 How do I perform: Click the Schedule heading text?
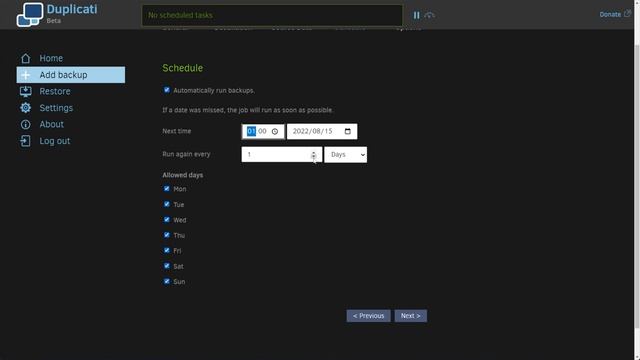(x=182, y=68)
